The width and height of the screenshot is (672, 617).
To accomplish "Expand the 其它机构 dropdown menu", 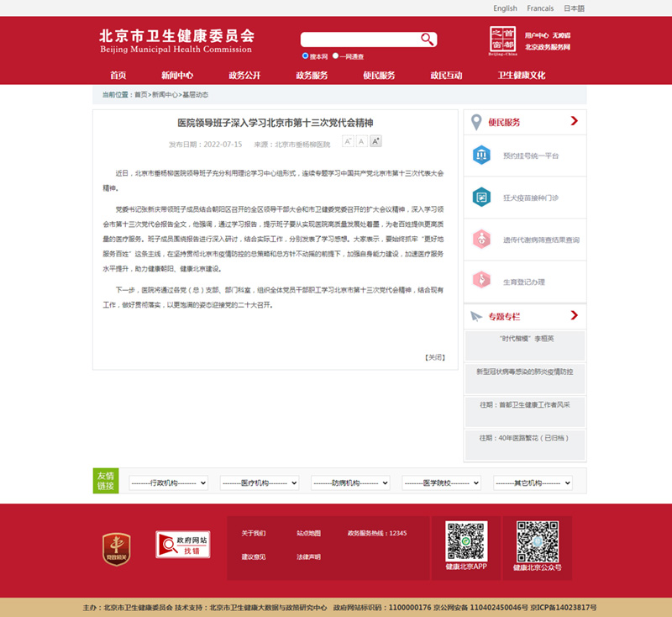I will pyautogui.click(x=534, y=483).
